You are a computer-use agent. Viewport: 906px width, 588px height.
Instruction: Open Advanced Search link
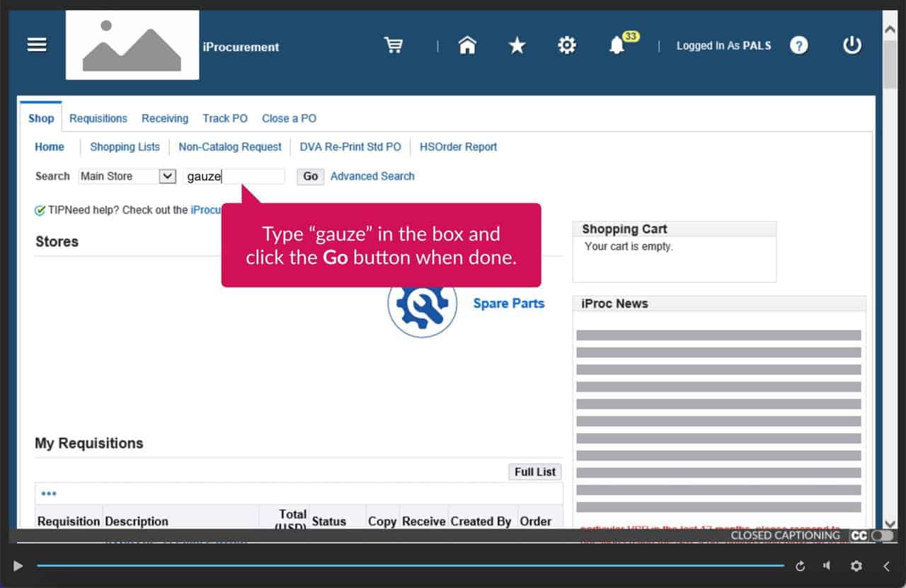[372, 176]
